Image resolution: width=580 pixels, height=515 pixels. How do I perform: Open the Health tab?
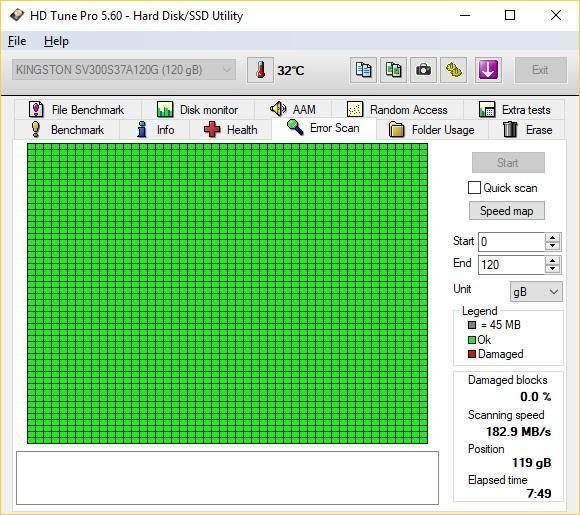coord(230,130)
